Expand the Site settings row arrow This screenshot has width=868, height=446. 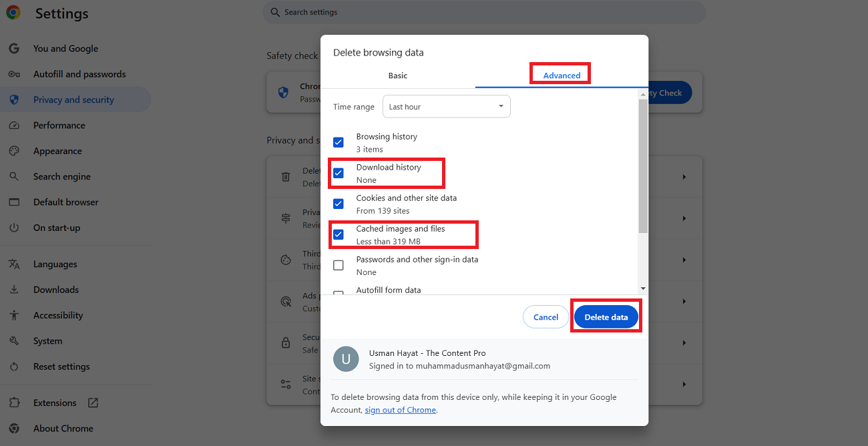point(684,384)
